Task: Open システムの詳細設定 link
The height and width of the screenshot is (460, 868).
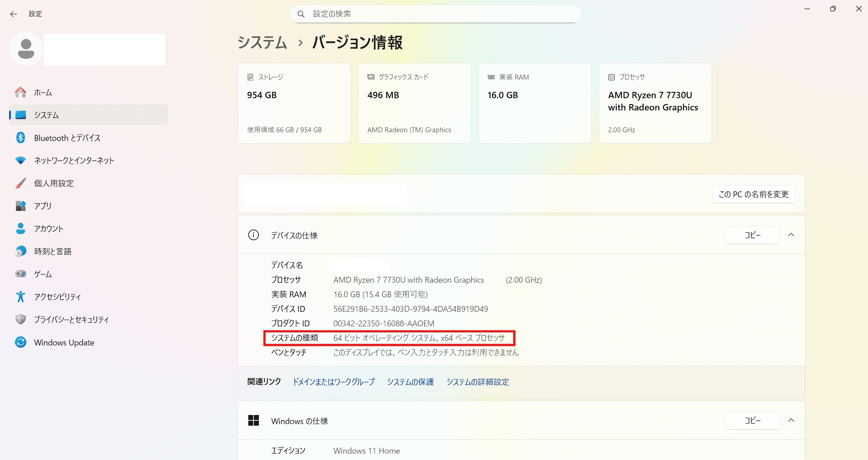Action: (478, 382)
